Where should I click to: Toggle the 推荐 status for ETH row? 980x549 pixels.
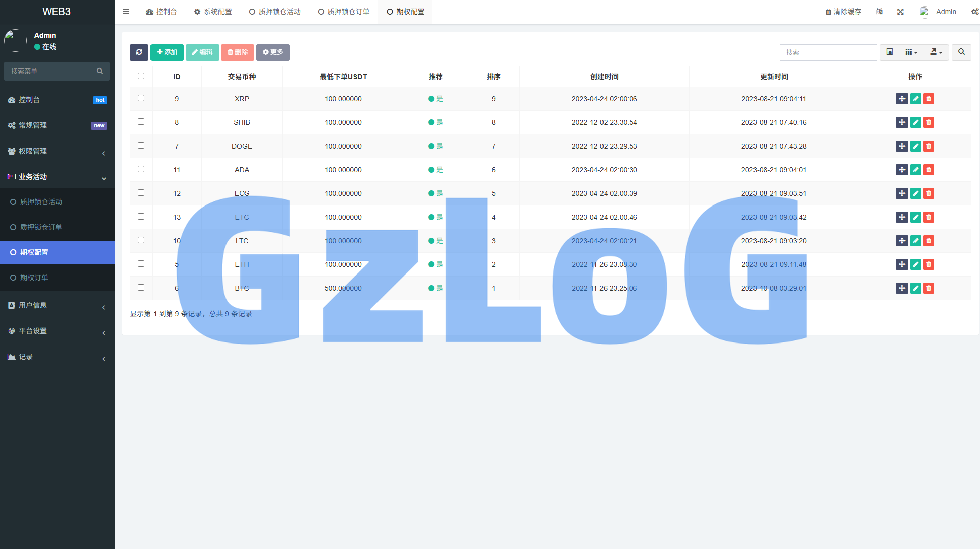point(435,264)
